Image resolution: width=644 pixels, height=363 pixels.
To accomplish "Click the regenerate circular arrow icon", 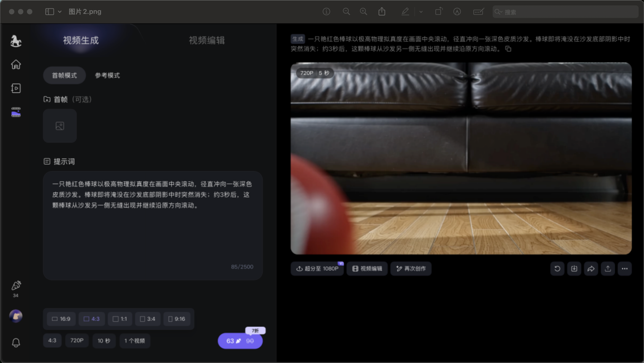I will 557,269.
